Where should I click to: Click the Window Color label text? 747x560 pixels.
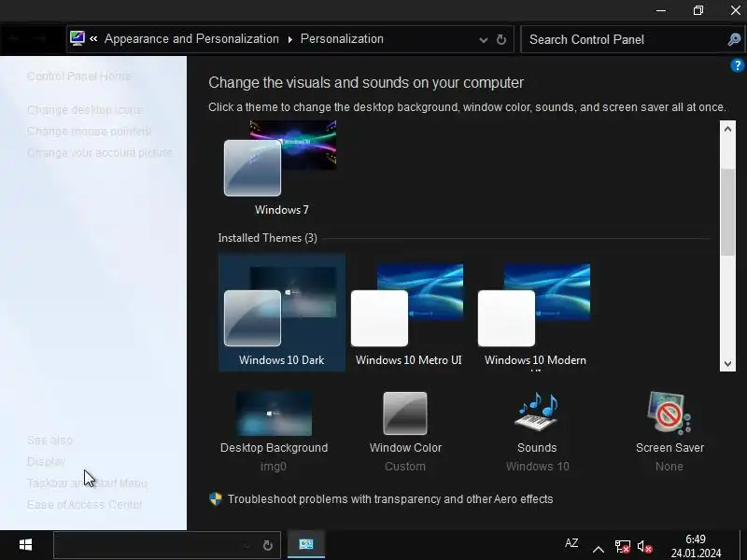click(405, 448)
